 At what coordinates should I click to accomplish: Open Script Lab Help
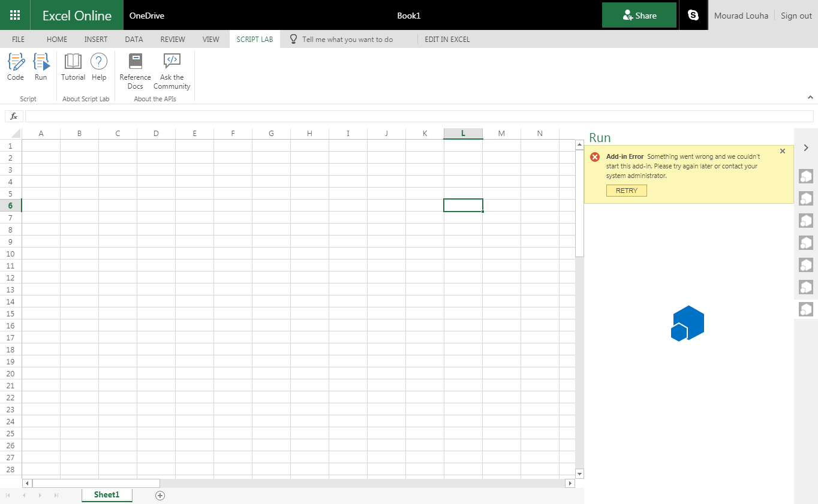click(x=99, y=66)
